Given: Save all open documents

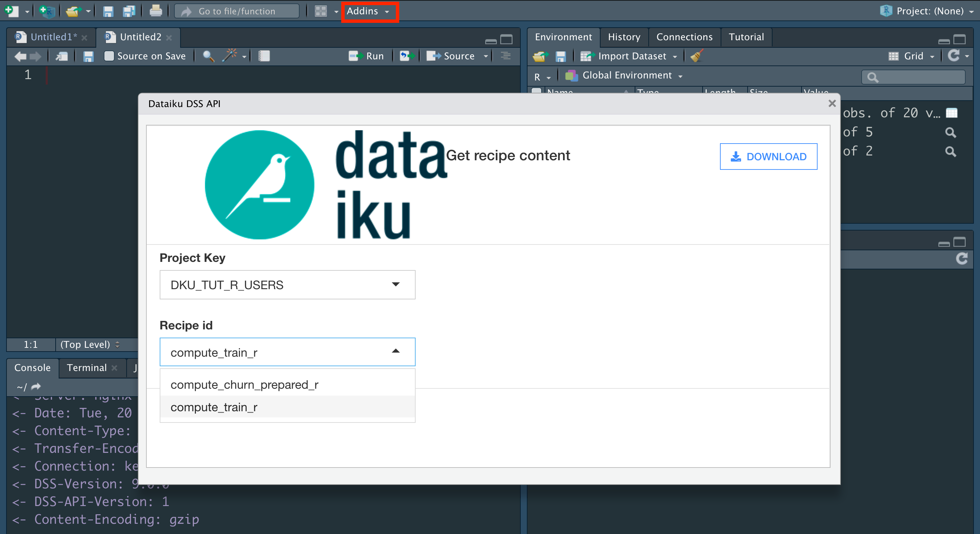Looking at the screenshot, I should [129, 11].
